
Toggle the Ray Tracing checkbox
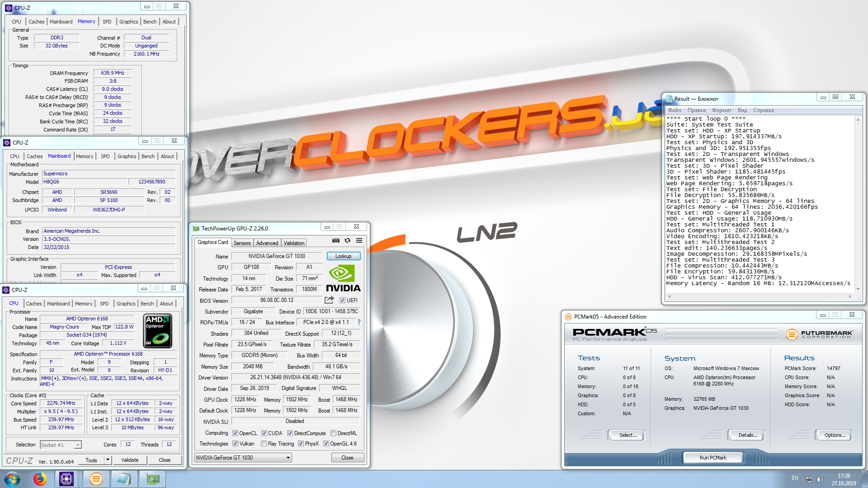pos(264,444)
